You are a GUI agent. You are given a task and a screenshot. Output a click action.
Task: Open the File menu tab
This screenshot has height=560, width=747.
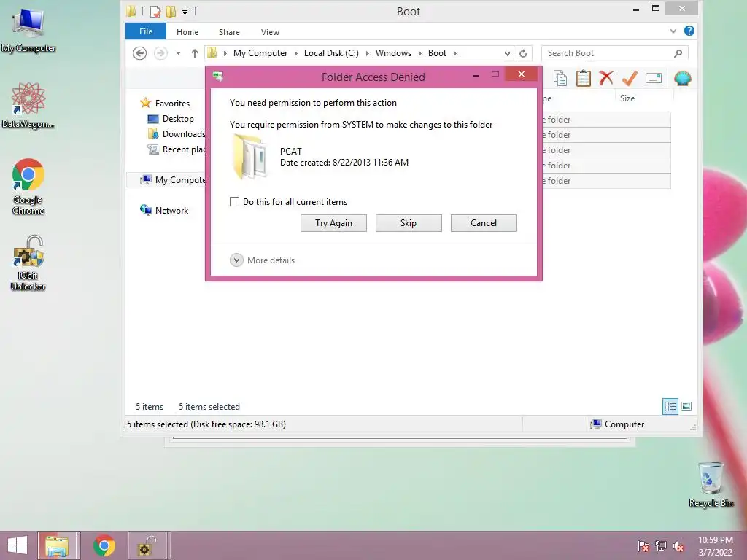click(x=146, y=31)
